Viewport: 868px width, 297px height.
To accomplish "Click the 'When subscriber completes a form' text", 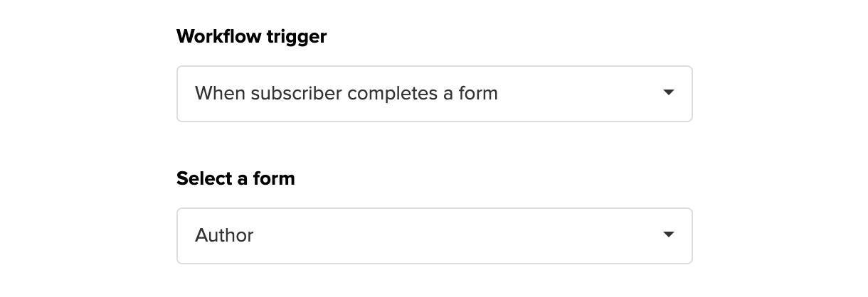I will pos(346,93).
